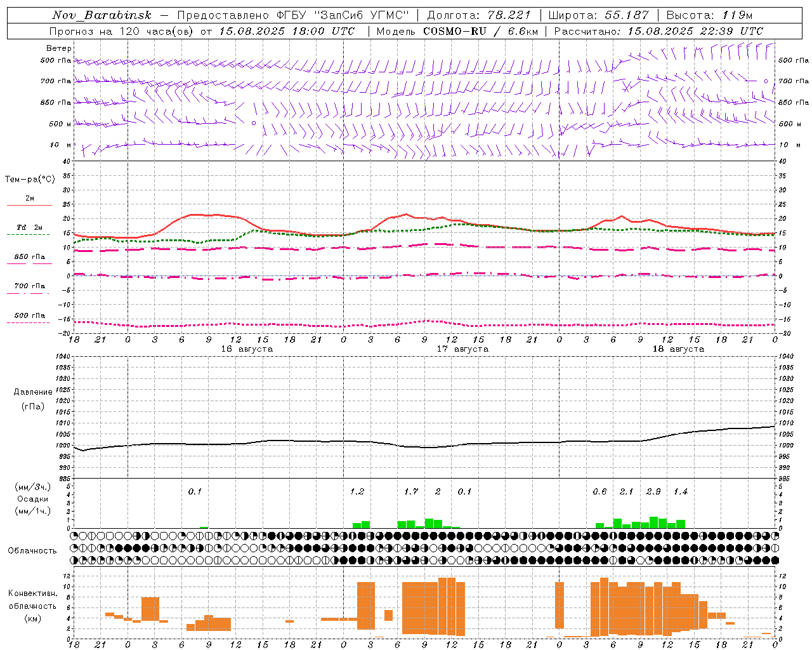Click the Высота: 119м header field
Screen dimensions: 812x650
tap(709, 15)
